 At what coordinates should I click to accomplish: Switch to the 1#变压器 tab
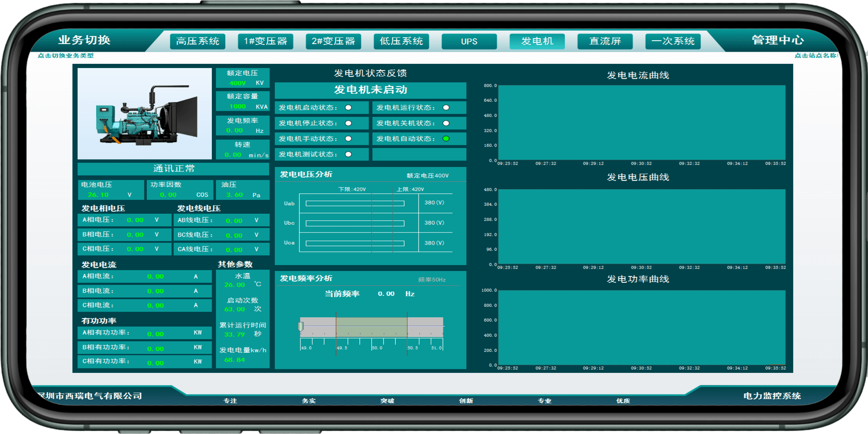266,41
